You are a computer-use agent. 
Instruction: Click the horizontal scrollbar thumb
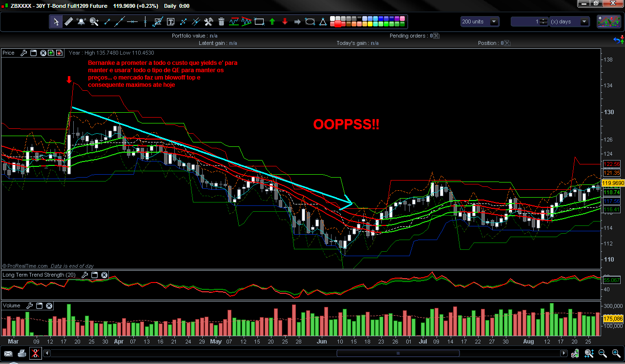pyautogui.click(x=398, y=353)
